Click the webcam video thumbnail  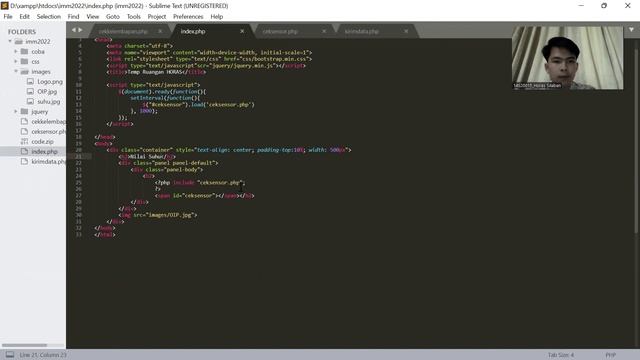pyautogui.click(x=568, y=58)
